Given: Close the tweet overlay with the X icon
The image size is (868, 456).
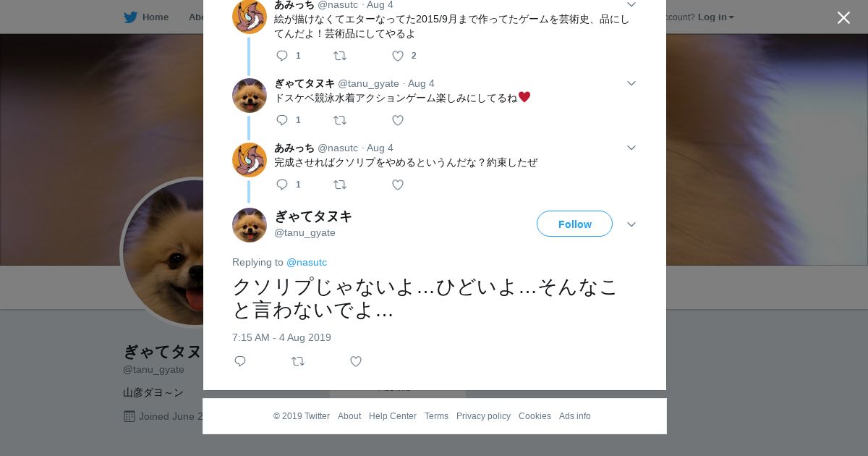Looking at the screenshot, I should (843, 17).
